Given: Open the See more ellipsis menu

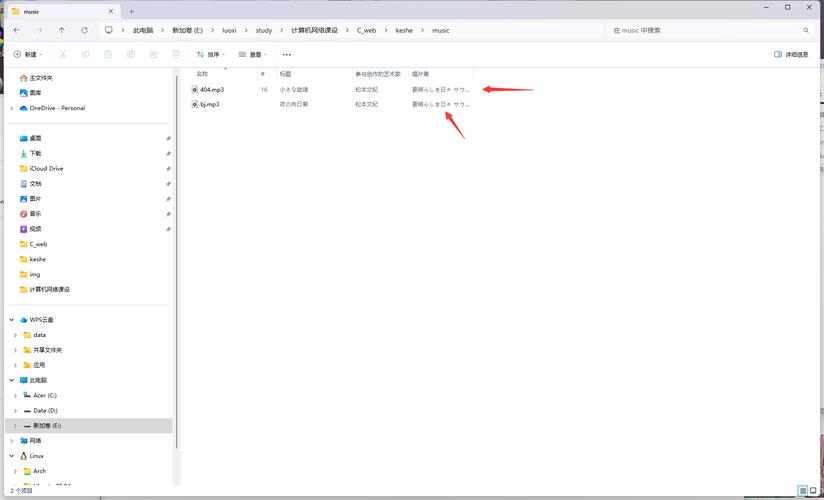Looking at the screenshot, I should pyautogui.click(x=286, y=54).
